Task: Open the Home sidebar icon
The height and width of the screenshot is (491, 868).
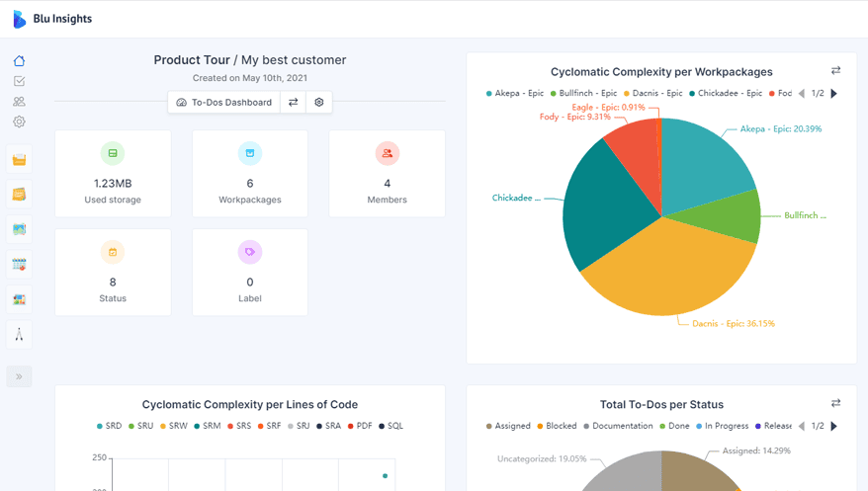Action: (x=19, y=61)
